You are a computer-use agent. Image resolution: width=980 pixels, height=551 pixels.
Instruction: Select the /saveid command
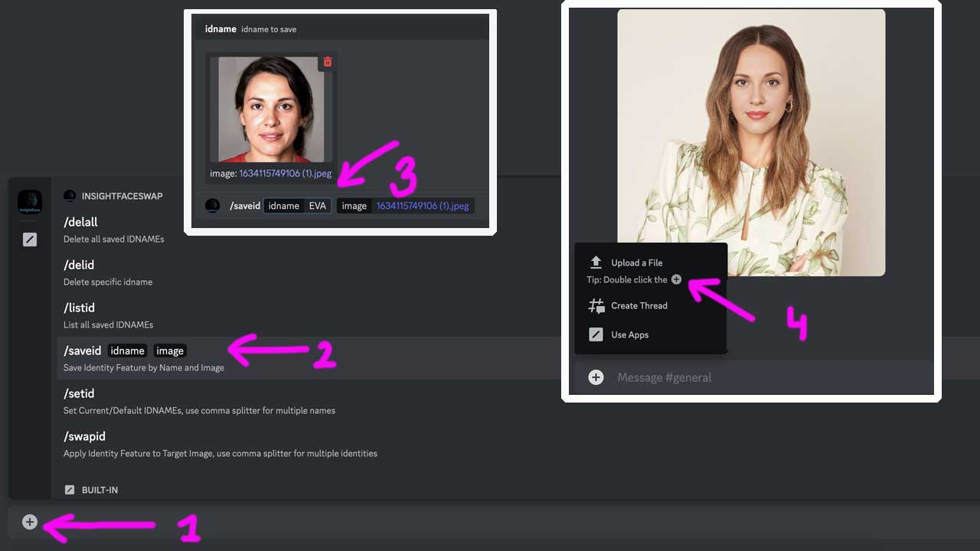[x=82, y=350]
